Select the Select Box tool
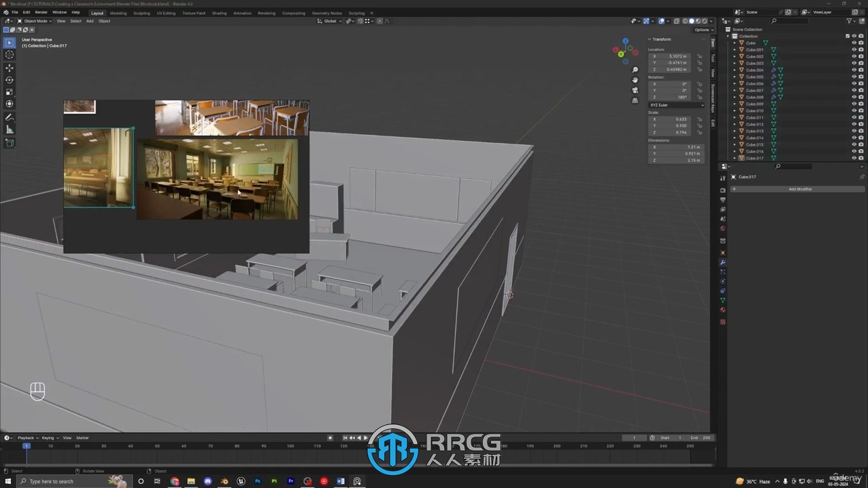The image size is (868, 488). 9,43
